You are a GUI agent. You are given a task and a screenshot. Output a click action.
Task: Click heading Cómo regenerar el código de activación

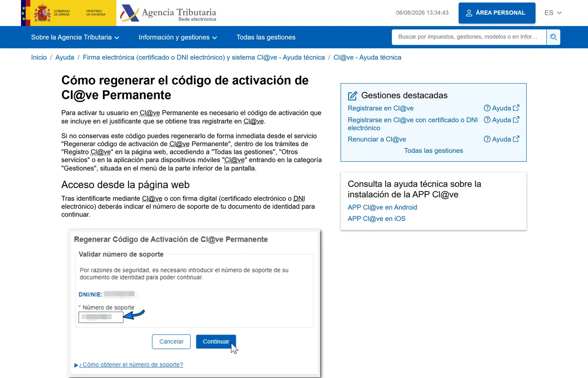[185, 87]
